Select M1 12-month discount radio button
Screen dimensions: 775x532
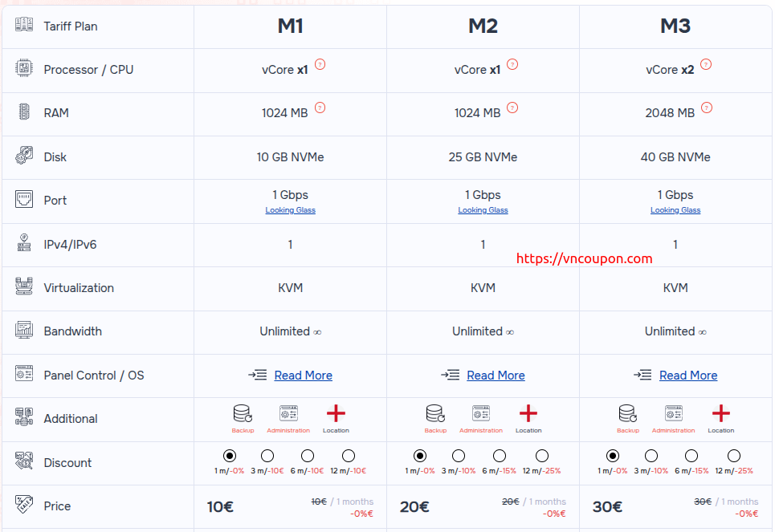click(349, 456)
